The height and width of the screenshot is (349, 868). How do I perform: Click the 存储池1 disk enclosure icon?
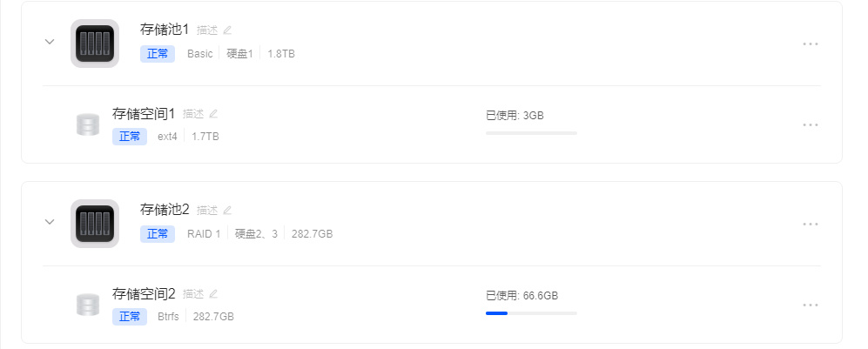[95, 43]
